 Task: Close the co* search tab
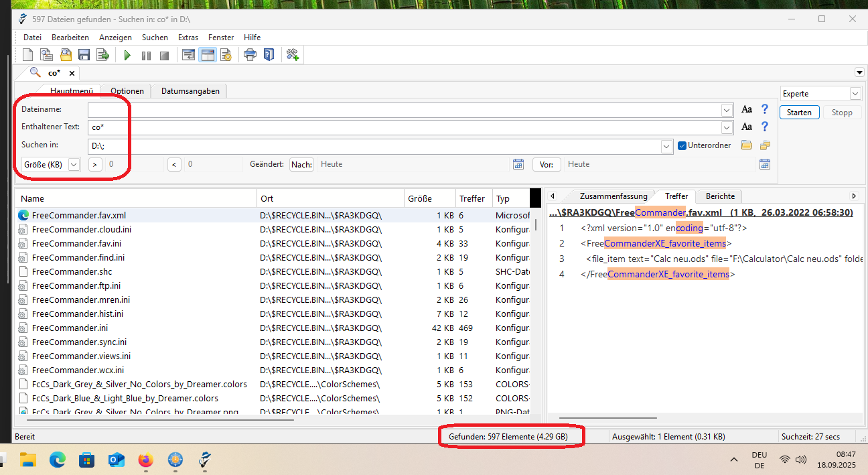(x=72, y=73)
